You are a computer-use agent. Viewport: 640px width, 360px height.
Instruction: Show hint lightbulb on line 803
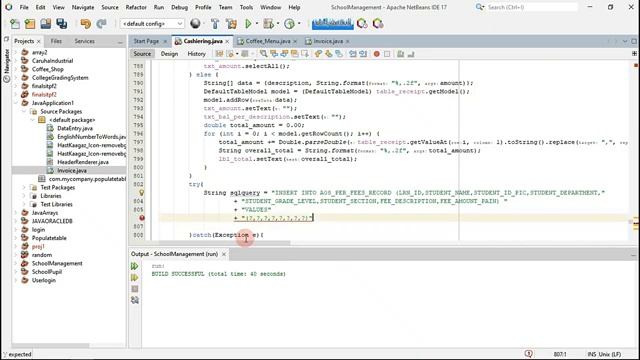coord(142,193)
